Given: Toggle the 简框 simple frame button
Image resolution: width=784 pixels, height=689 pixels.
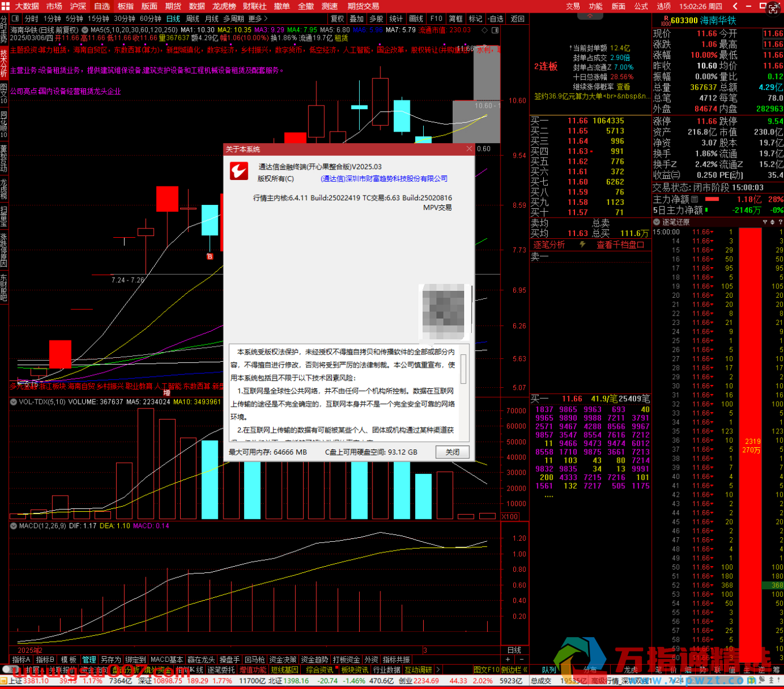Looking at the screenshot, I should pyautogui.click(x=456, y=19).
